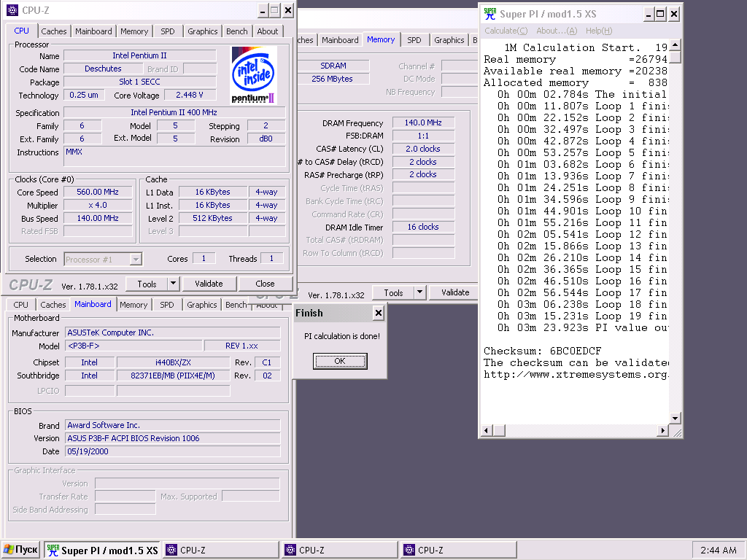
Task: Select Memory tab in bottom Mainboard window
Action: click(x=133, y=305)
